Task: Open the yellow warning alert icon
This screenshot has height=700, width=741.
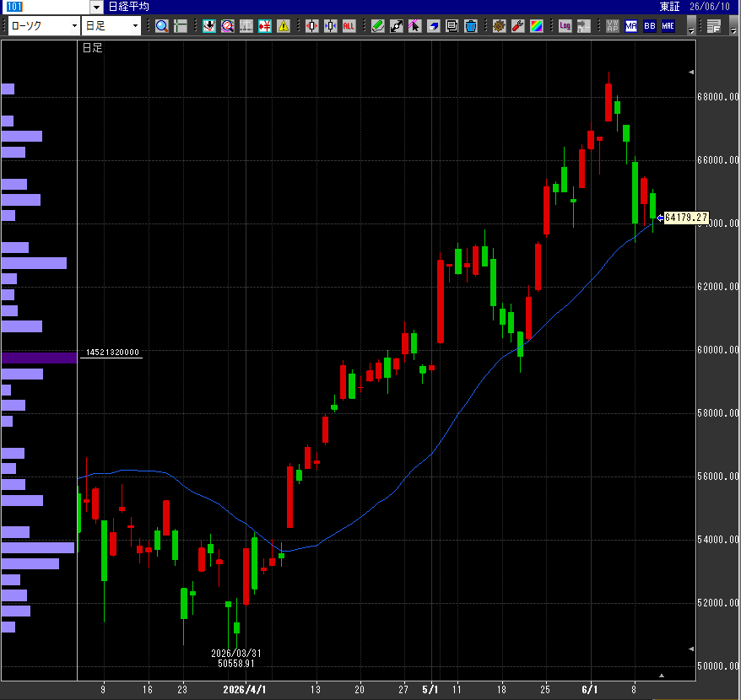Action: click(x=283, y=26)
